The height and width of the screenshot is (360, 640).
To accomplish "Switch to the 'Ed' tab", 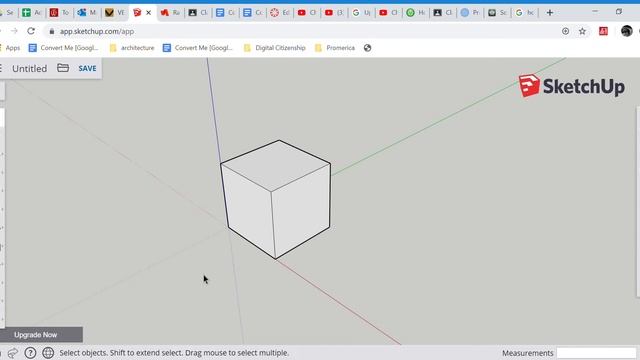I will 280,13.
